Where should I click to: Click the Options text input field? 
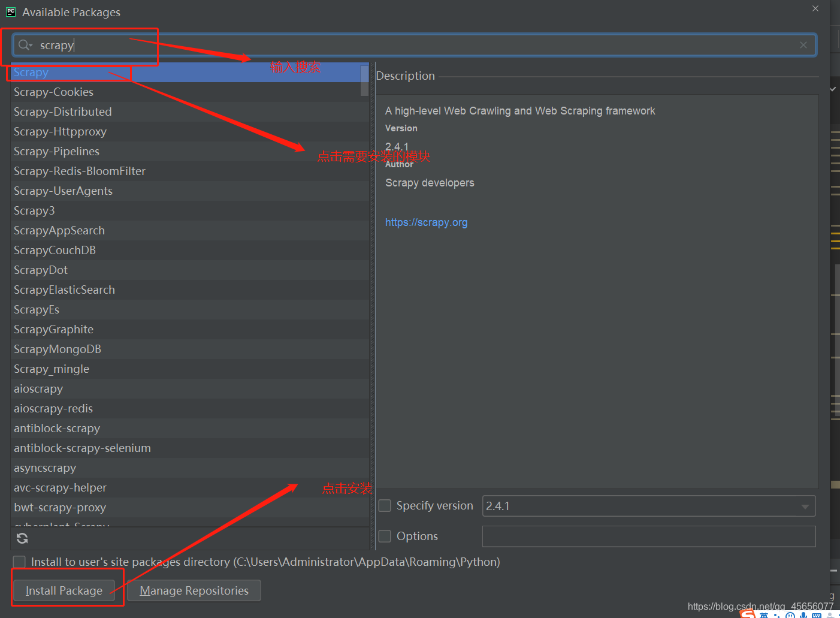[649, 536]
